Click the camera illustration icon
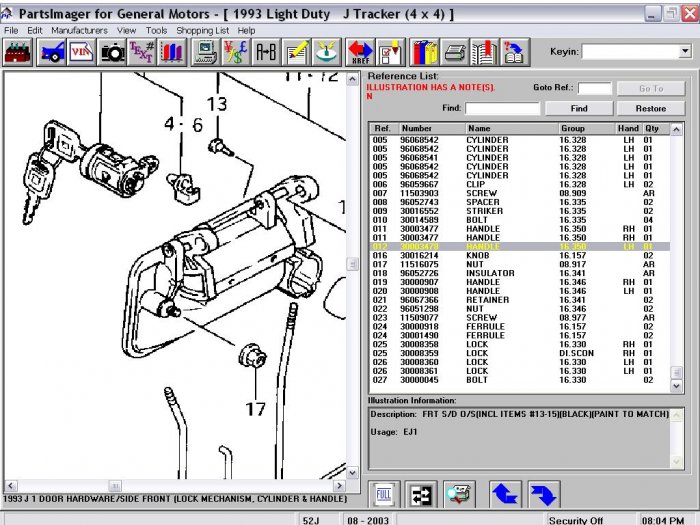The height and width of the screenshot is (525, 700). pos(112,52)
